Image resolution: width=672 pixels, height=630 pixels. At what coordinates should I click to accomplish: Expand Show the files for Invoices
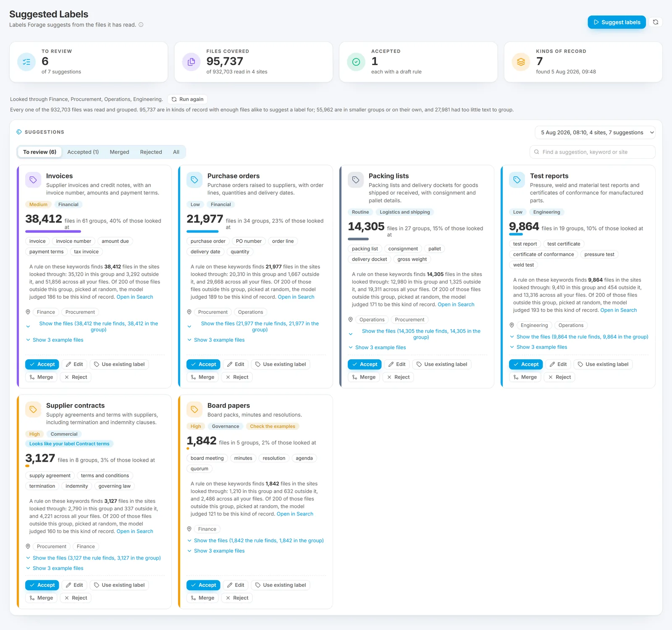tap(95, 327)
